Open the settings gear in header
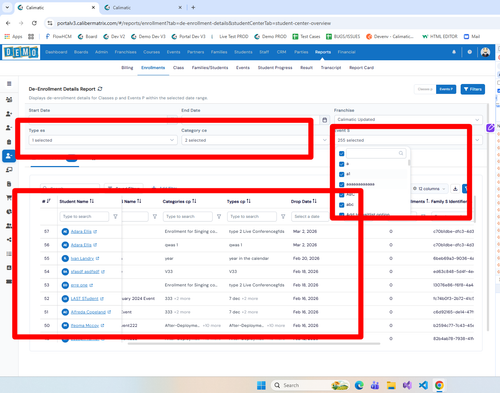Image resolution: width=500 pixels, height=393 pixels. (x=470, y=52)
